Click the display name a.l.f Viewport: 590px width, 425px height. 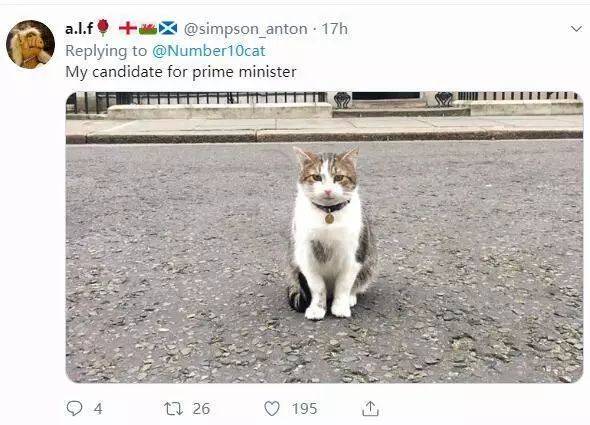pos(79,29)
